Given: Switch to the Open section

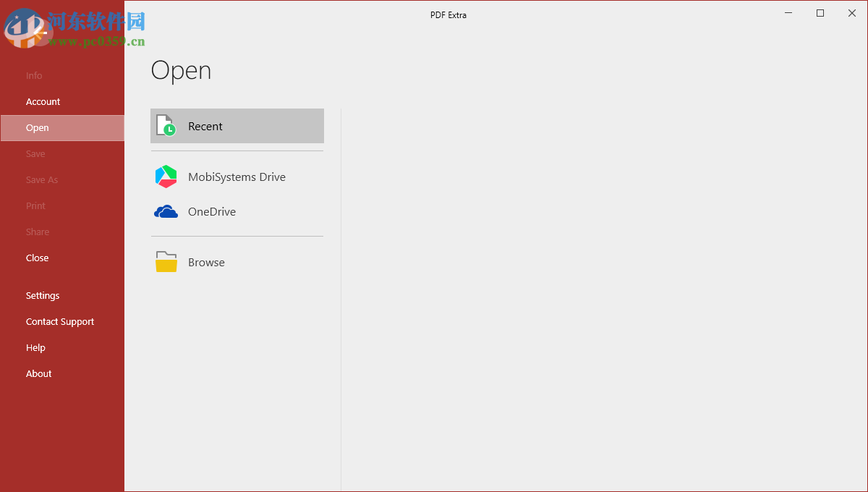Looking at the screenshot, I should point(37,127).
